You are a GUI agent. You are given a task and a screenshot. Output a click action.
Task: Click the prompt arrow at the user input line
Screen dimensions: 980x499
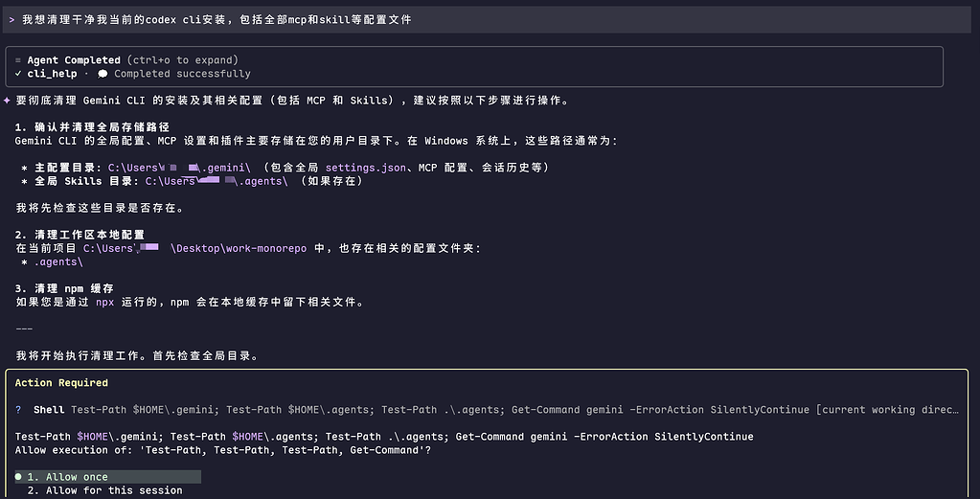[11, 20]
